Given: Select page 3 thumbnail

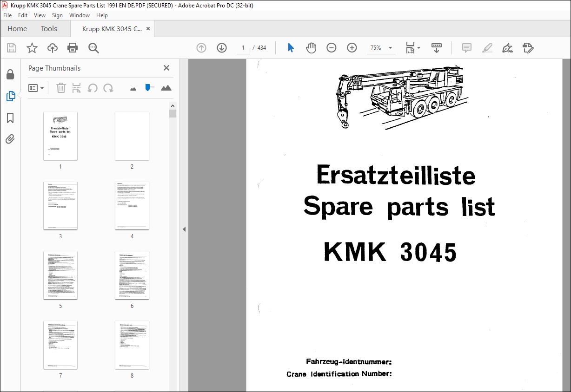Looking at the screenshot, I should (x=60, y=205).
